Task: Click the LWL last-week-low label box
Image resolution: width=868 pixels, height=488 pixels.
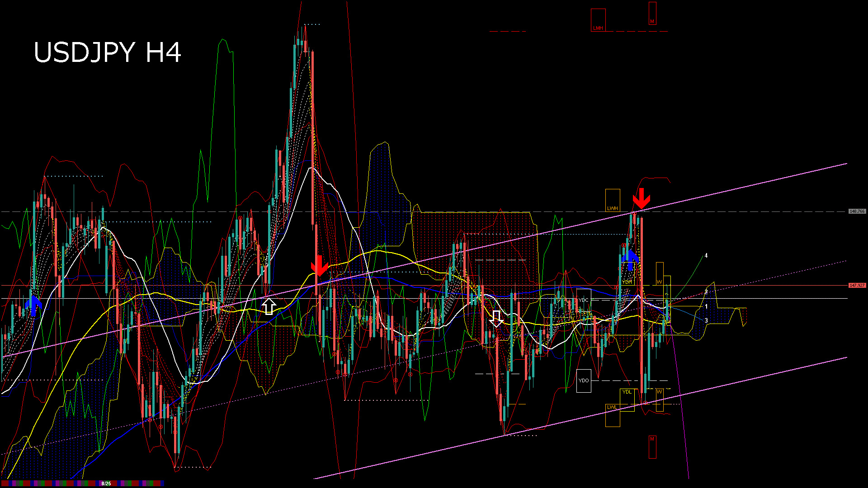Action: [x=613, y=415]
